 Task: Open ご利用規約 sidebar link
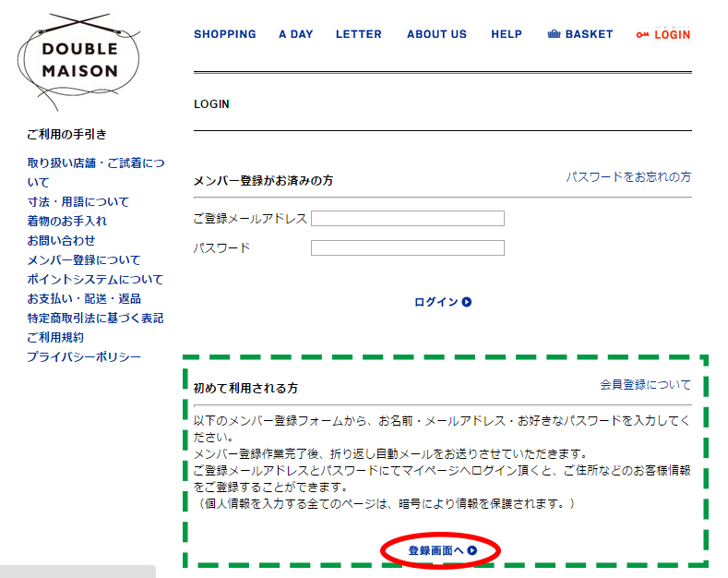[x=55, y=338]
